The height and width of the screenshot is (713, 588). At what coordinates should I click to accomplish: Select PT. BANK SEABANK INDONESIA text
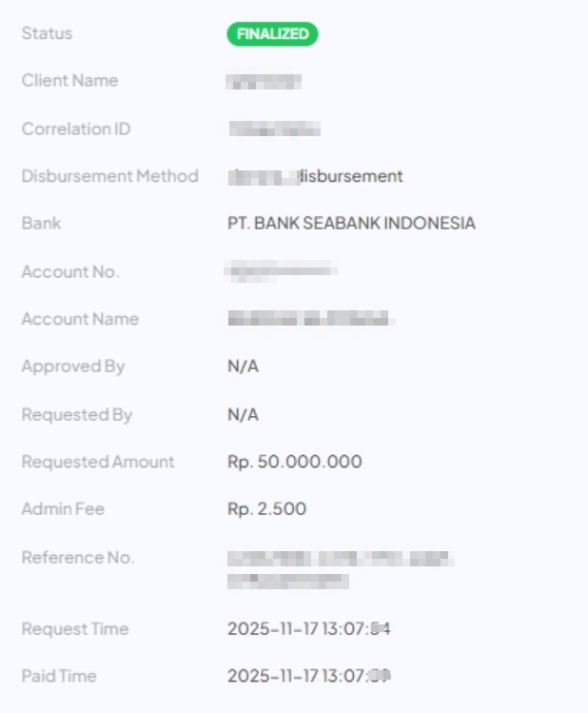pyautogui.click(x=351, y=224)
